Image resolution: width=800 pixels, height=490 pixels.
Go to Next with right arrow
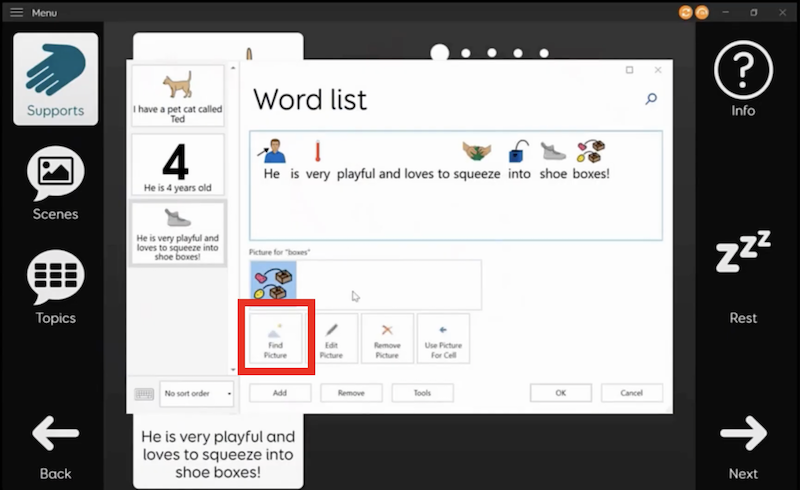pos(743,445)
